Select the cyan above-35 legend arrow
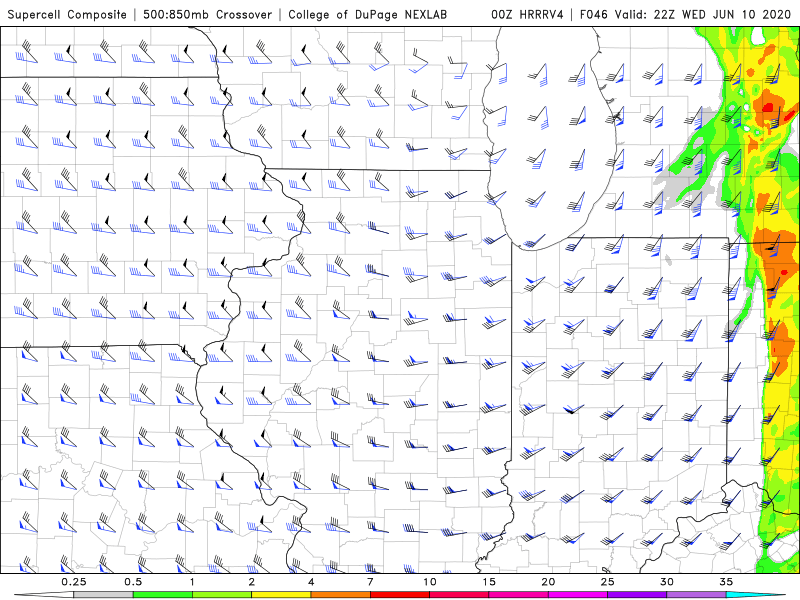The image size is (800, 600). [x=756, y=595]
